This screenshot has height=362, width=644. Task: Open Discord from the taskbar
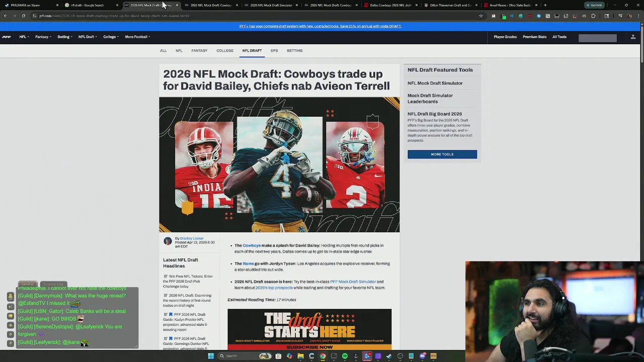pos(422,356)
